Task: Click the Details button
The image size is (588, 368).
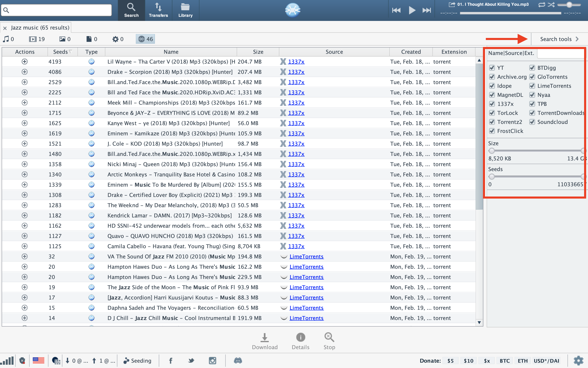Action: tap(301, 341)
